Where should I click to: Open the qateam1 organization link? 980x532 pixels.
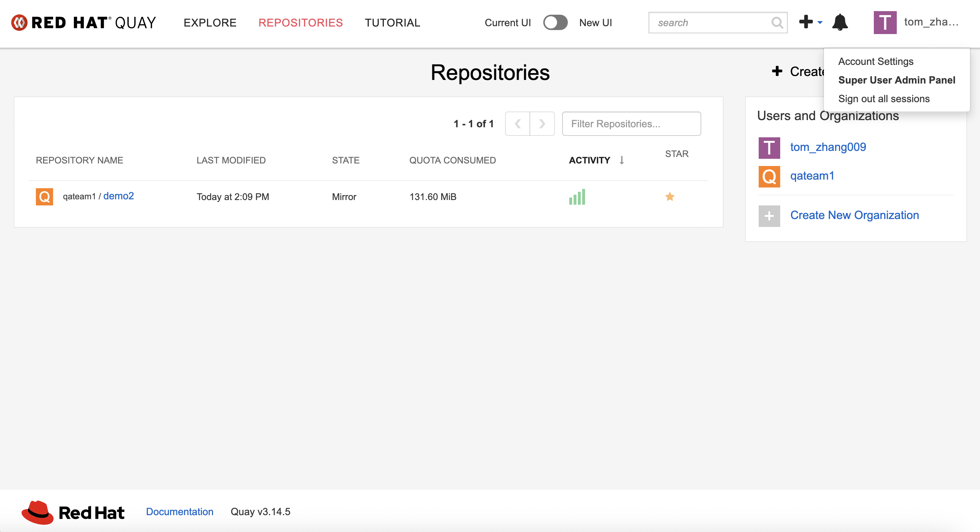point(812,176)
